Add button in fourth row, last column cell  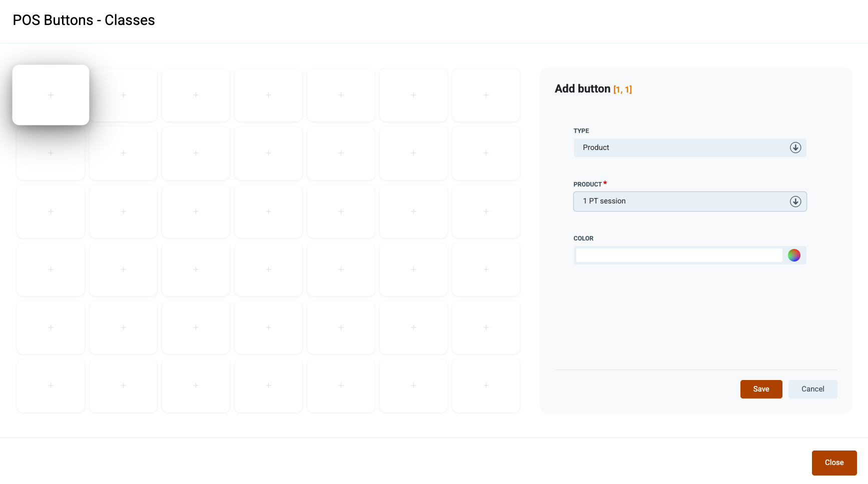pyautogui.click(x=486, y=269)
